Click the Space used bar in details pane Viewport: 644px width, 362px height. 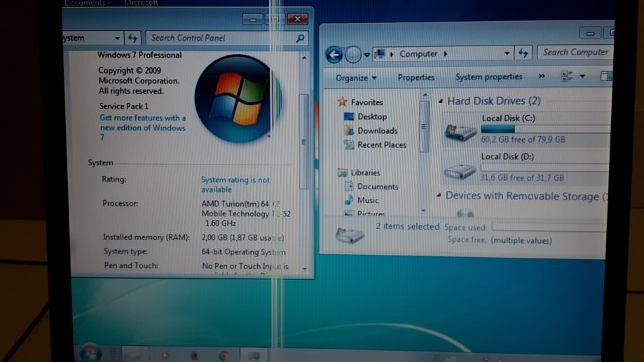(x=549, y=227)
